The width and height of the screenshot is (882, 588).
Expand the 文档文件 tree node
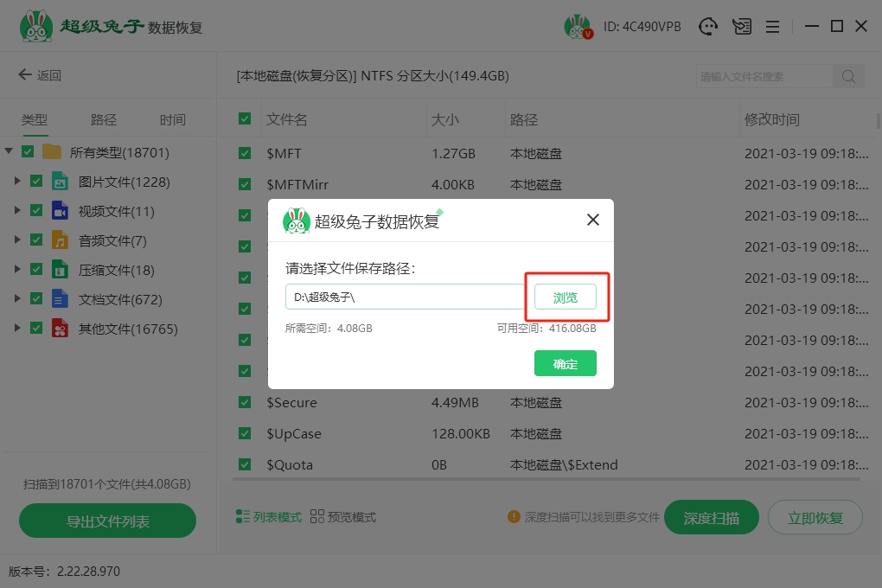point(17,299)
